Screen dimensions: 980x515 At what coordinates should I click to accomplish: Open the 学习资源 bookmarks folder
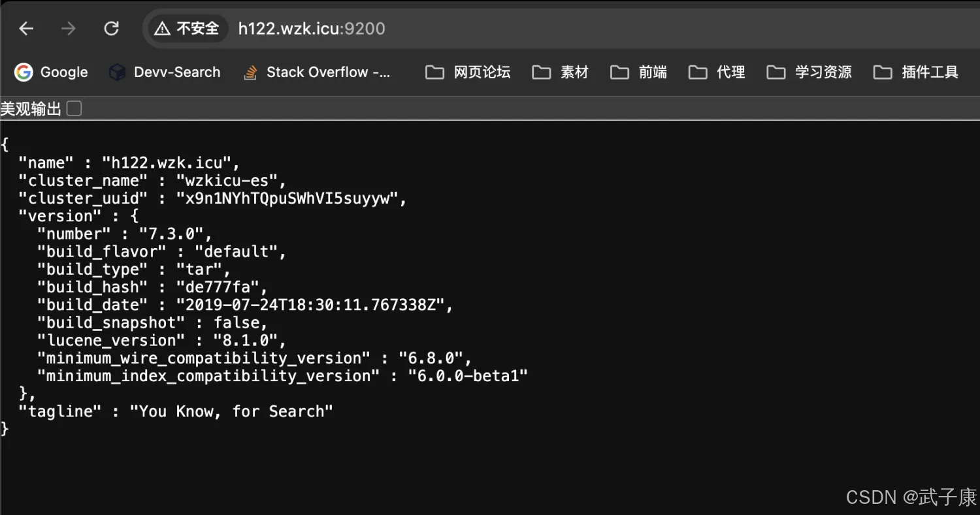click(x=809, y=72)
